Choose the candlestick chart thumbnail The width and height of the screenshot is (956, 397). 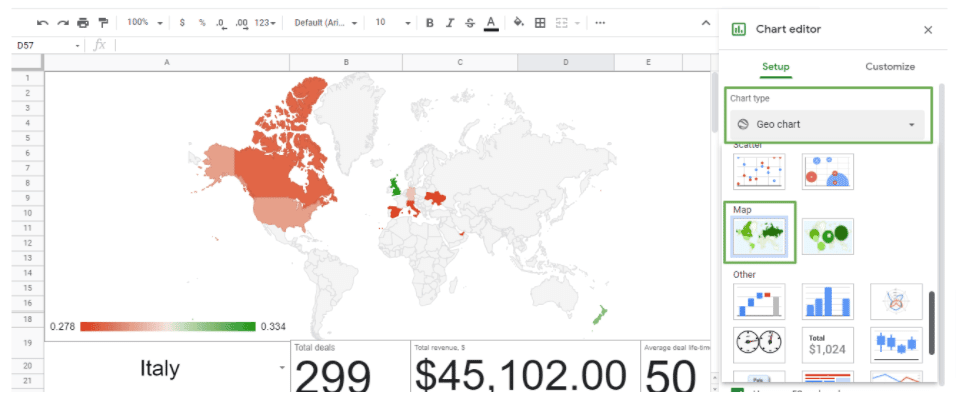point(896,345)
